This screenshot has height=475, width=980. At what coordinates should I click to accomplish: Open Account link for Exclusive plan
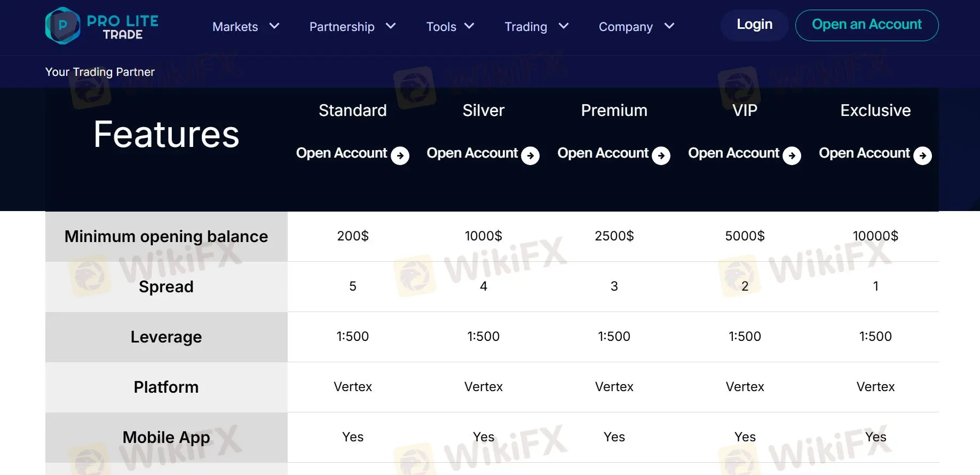coord(864,153)
